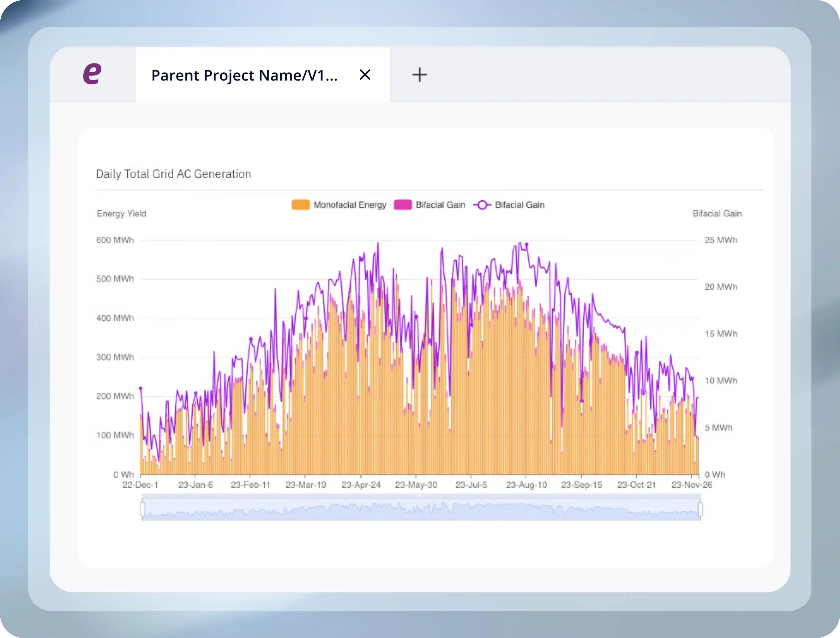Close the Parent Project Name tab
This screenshot has height=638, width=840.
coord(365,75)
